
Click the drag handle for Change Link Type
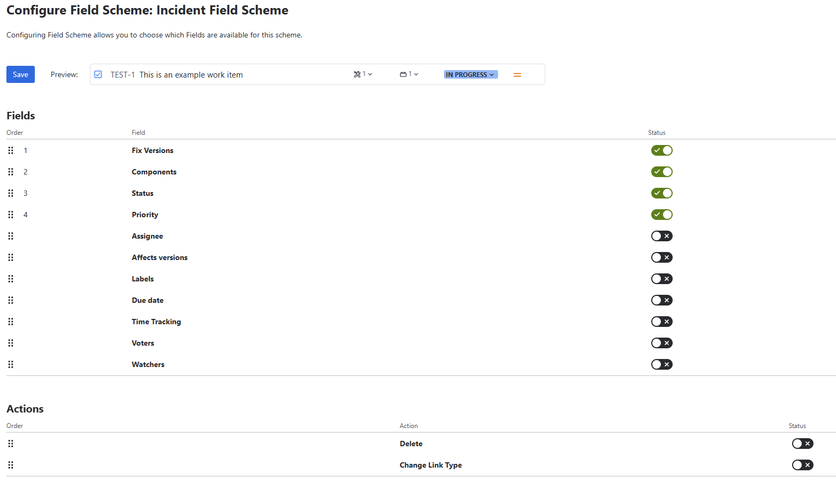pyautogui.click(x=11, y=465)
